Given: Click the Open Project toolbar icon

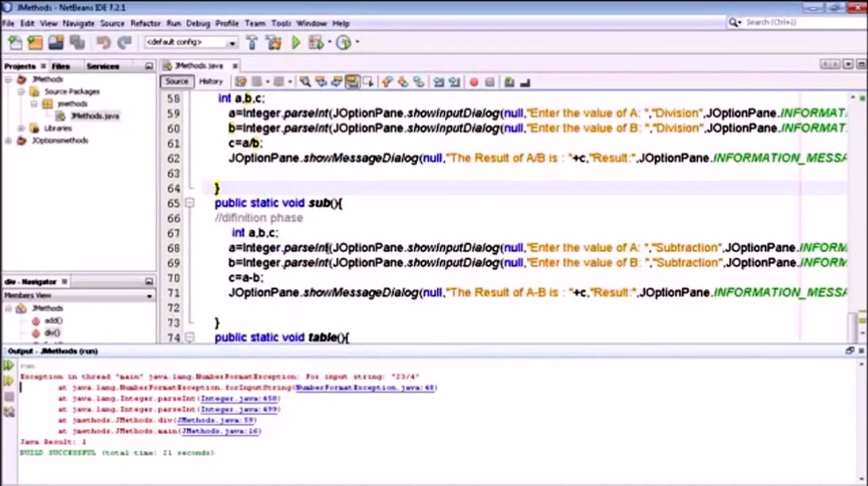Looking at the screenshot, I should tap(56, 43).
